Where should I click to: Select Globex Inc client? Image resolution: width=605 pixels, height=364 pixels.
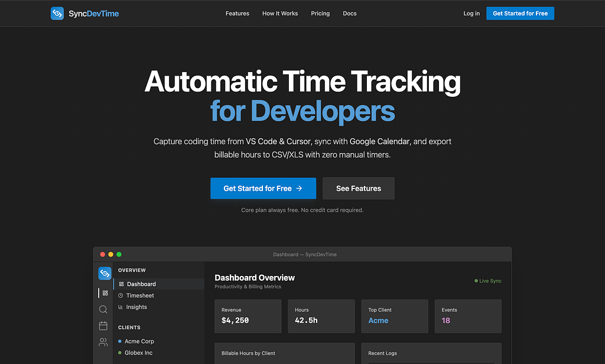click(x=138, y=353)
